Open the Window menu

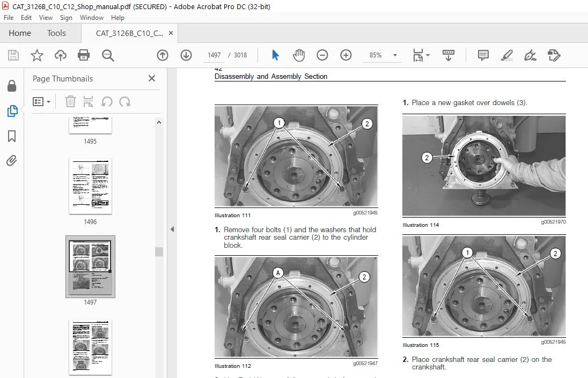click(x=92, y=18)
